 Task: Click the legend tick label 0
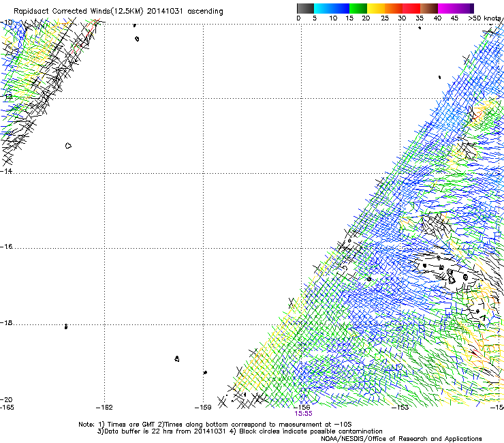[x=298, y=18]
